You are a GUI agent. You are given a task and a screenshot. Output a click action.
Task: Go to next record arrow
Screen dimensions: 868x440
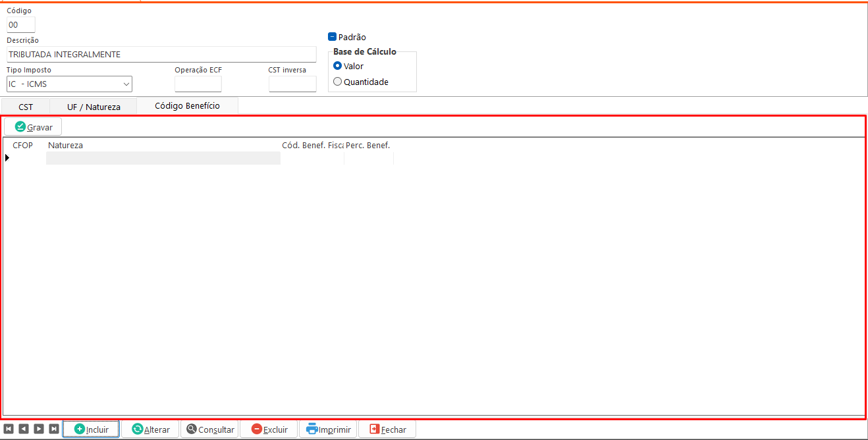tap(39, 429)
